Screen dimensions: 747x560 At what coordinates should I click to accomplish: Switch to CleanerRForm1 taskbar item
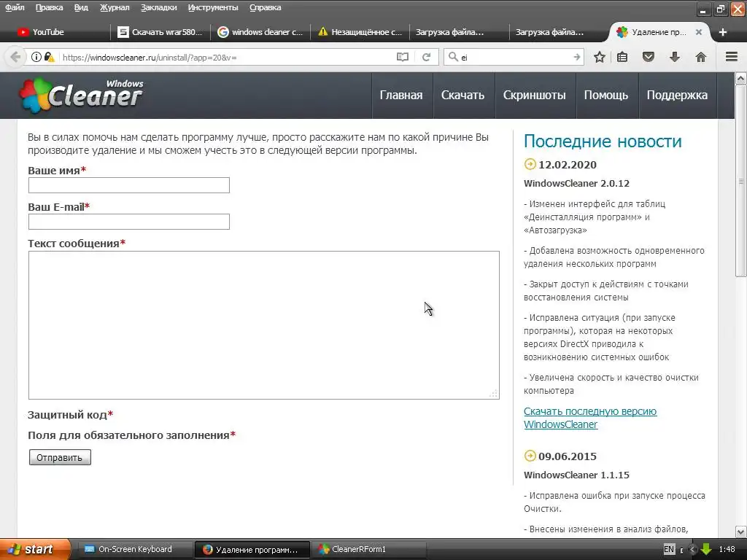[x=368, y=549]
